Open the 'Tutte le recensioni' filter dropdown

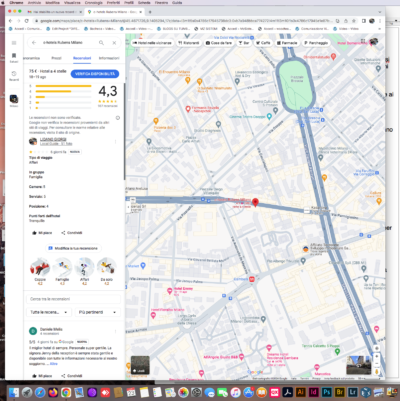coord(49,312)
